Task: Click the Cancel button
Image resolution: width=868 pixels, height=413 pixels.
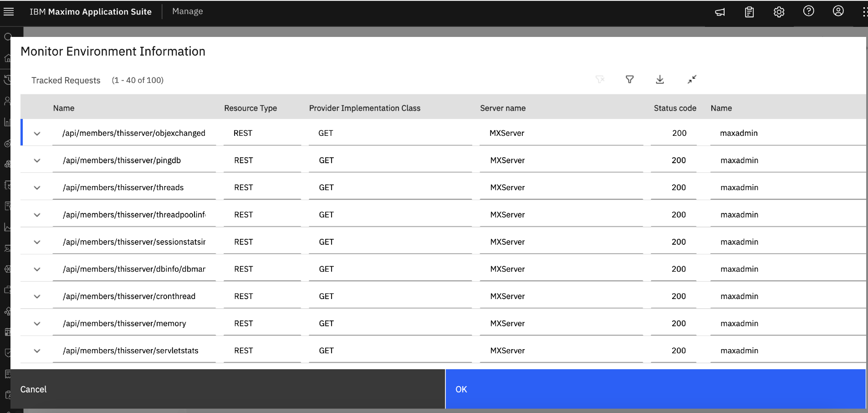Action: (228, 389)
